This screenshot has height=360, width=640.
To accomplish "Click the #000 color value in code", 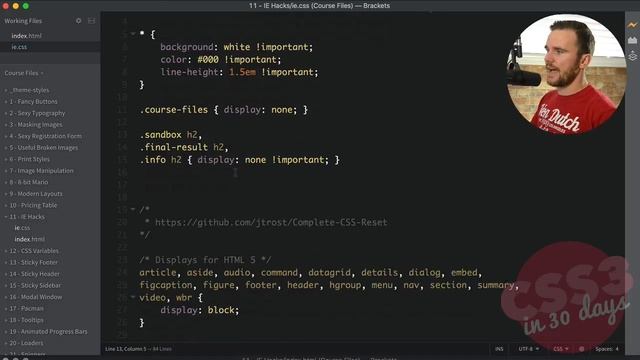I will (208, 60).
